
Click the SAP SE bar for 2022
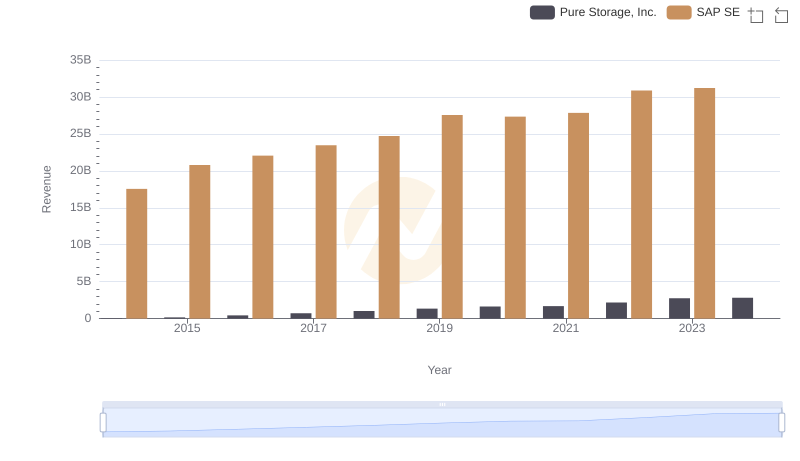[x=641, y=204]
